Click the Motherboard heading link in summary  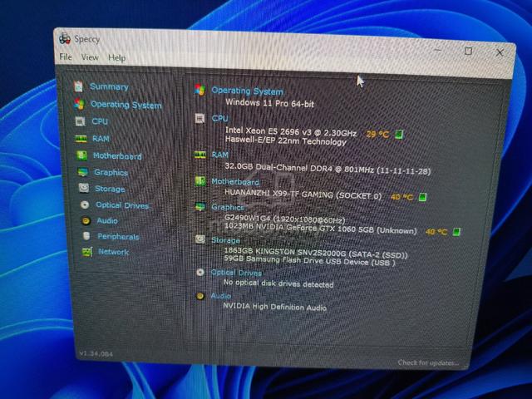point(235,182)
